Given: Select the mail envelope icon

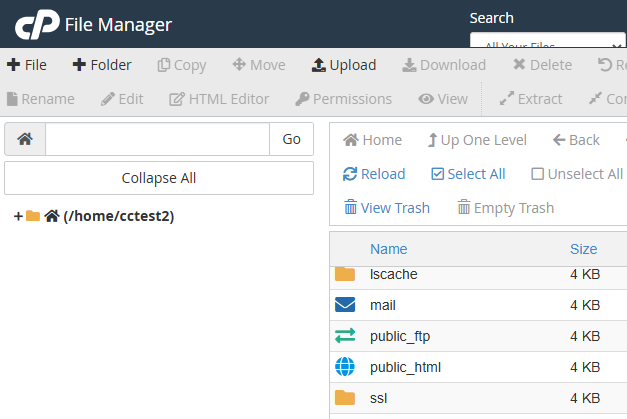Looking at the screenshot, I should coord(345,305).
